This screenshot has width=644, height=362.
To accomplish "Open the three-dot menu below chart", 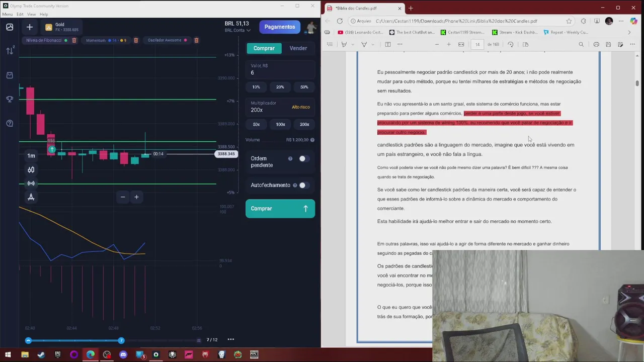I will (231, 339).
